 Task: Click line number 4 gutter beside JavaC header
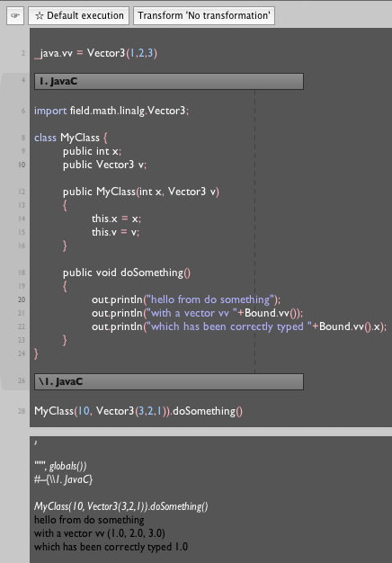pyautogui.click(x=23, y=80)
